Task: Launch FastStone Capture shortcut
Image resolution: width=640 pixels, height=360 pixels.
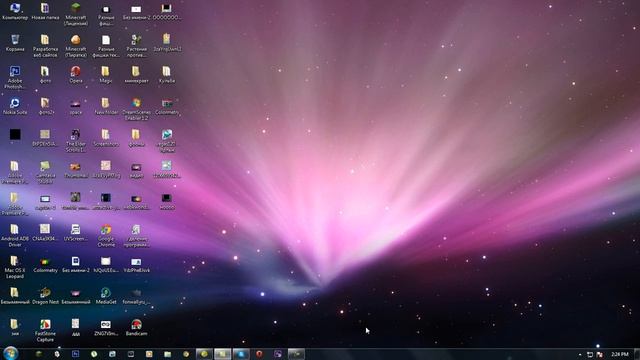Action: tap(45, 331)
